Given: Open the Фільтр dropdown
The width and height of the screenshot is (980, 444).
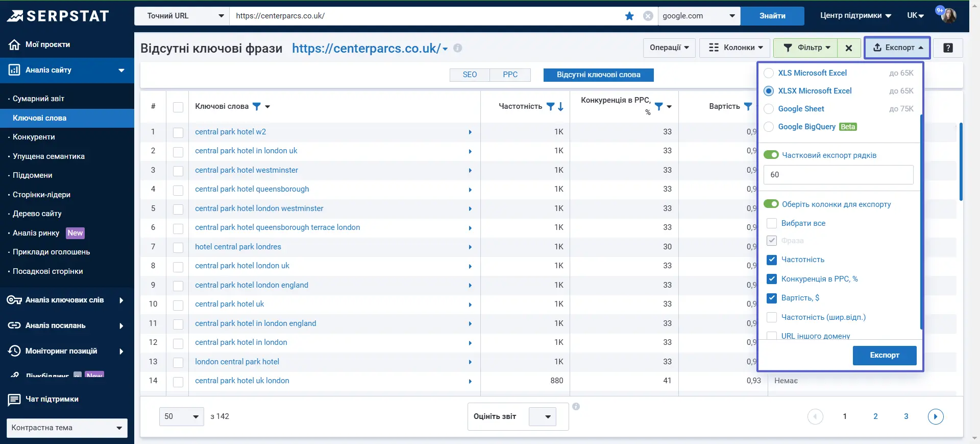Looking at the screenshot, I should point(806,48).
